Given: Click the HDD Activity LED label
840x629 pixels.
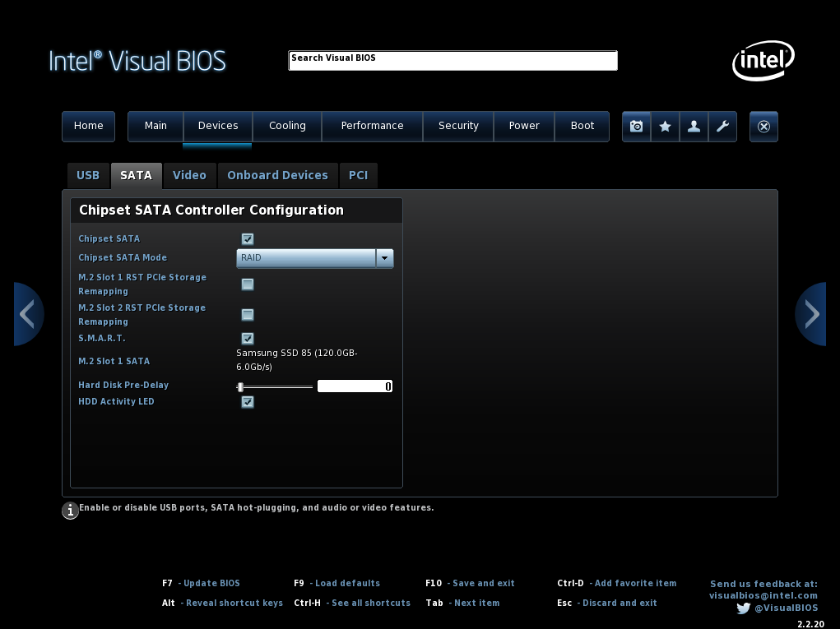Looking at the screenshot, I should coord(116,401).
